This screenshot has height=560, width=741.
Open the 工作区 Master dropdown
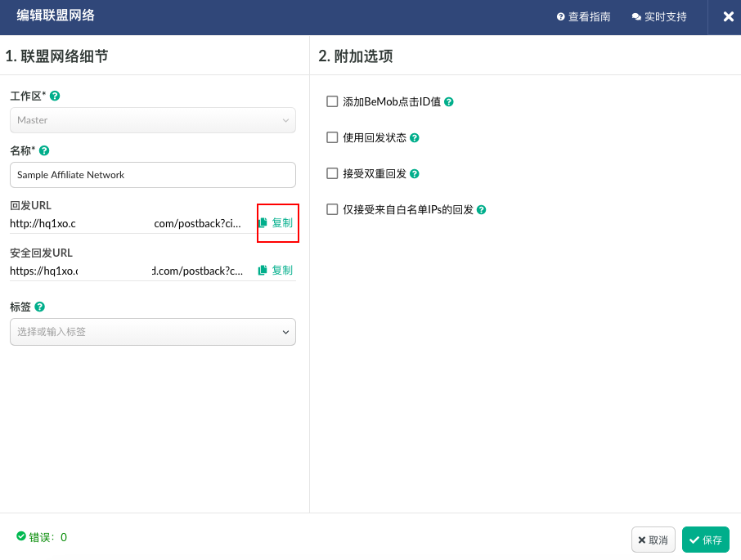click(x=153, y=120)
